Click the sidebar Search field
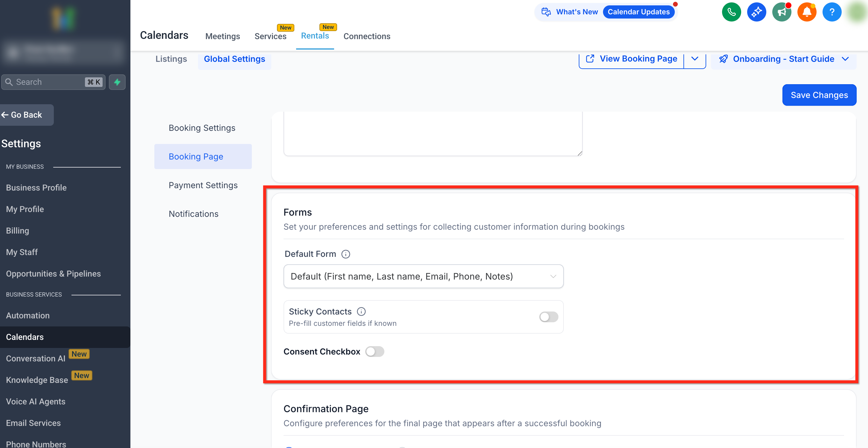Image resolution: width=868 pixels, height=448 pixels. (47, 82)
